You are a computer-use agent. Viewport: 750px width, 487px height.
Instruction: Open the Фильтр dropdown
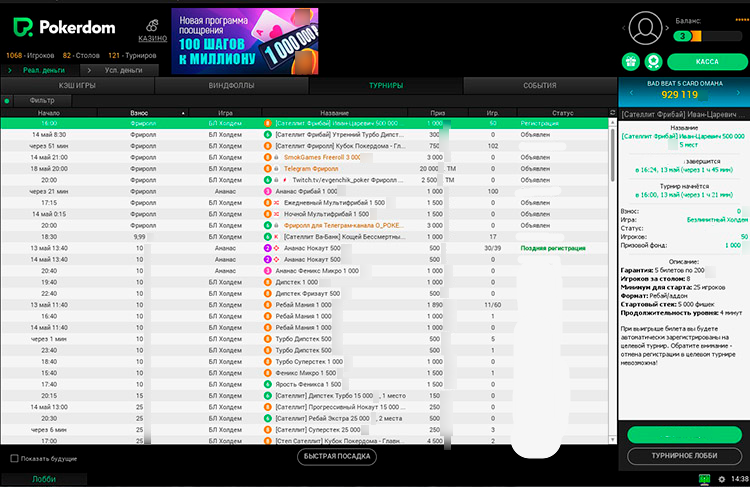[42, 100]
